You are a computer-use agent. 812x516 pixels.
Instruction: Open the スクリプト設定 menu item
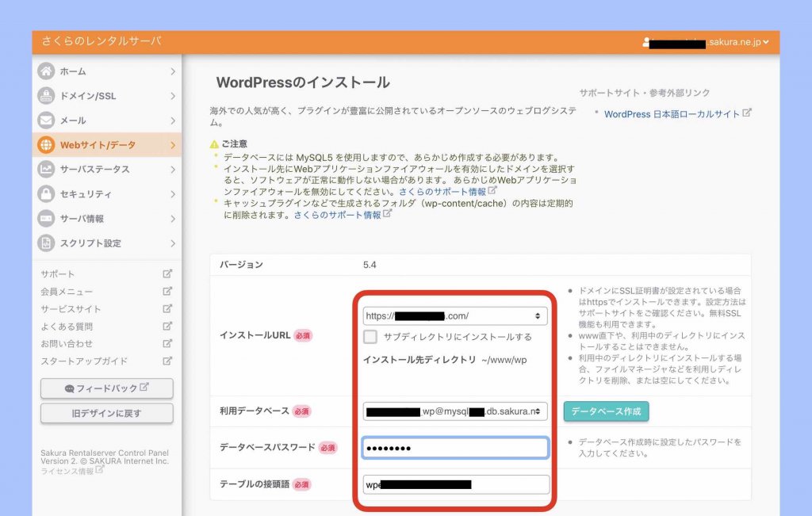pyautogui.click(x=107, y=243)
